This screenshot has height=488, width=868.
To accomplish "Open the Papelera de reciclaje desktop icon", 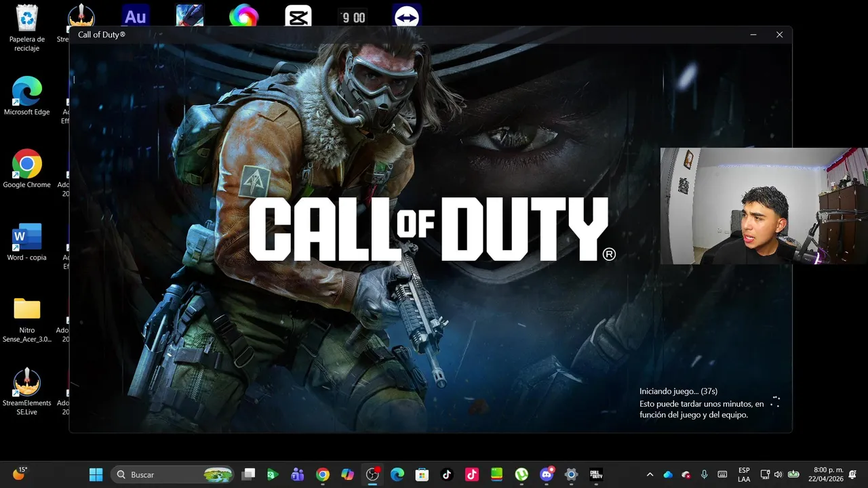I will pyautogui.click(x=27, y=28).
